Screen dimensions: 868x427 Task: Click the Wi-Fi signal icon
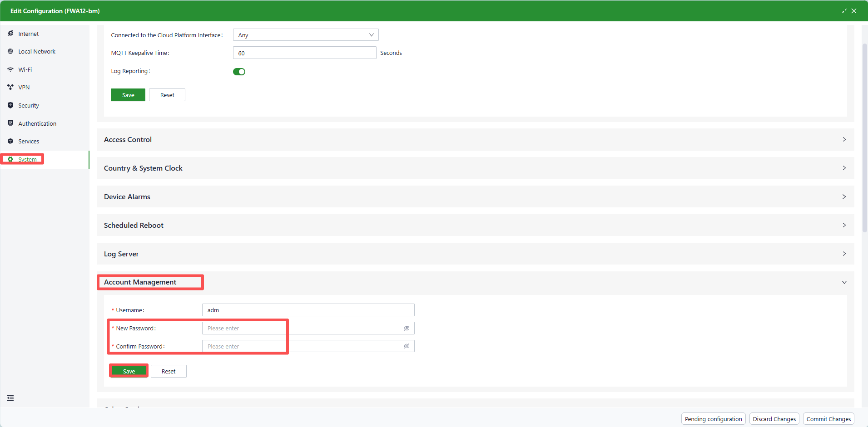pos(10,69)
